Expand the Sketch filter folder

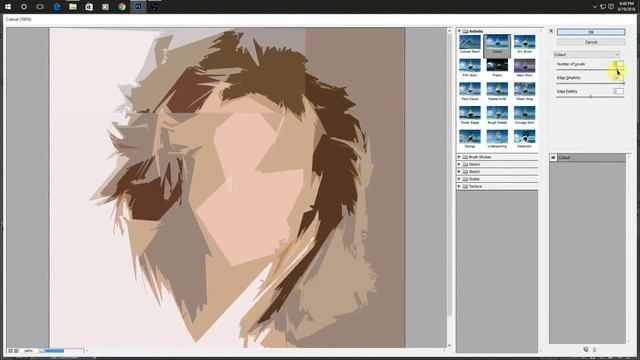point(459,171)
